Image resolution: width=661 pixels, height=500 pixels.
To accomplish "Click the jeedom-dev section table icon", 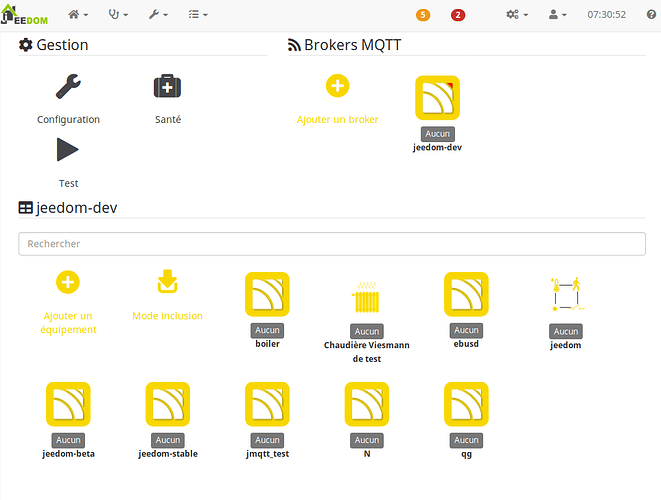I will tap(26, 208).
